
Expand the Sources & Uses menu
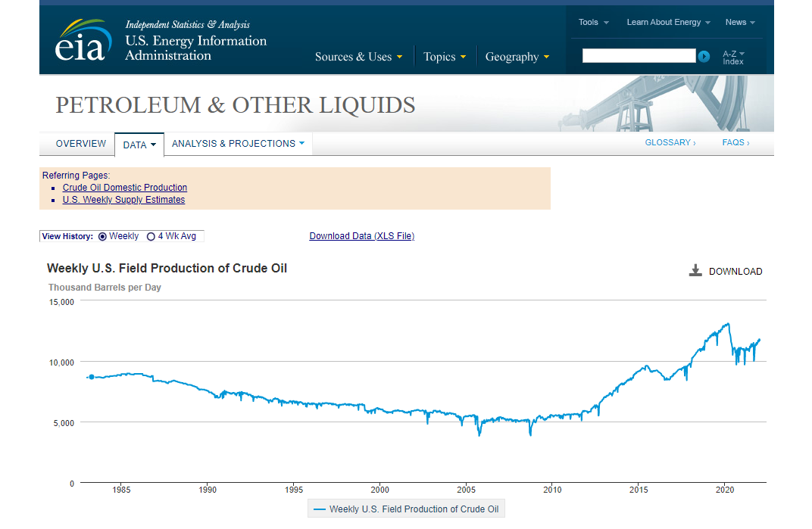358,57
